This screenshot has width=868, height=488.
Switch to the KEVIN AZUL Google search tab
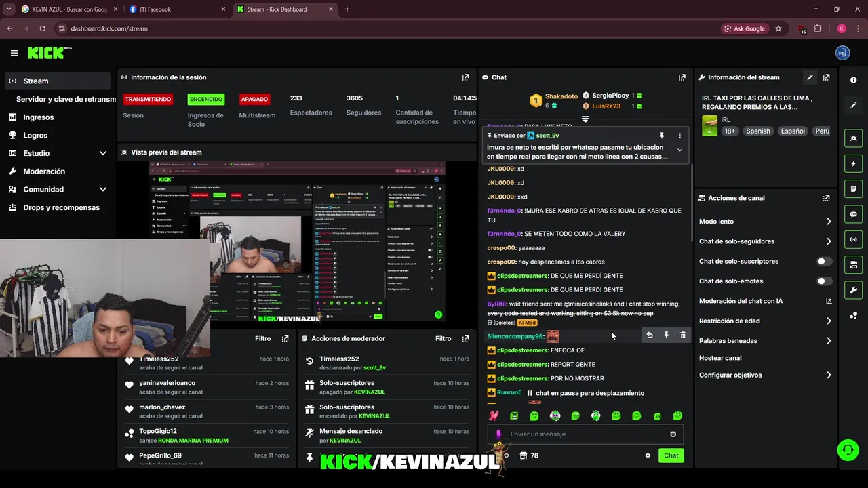click(x=68, y=9)
